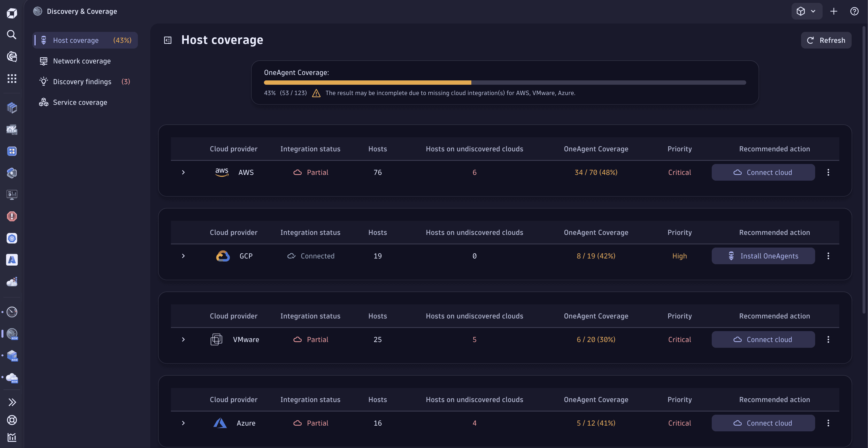868x448 pixels.
Task: Open the gauge speedometer app icon
Action: (12, 312)
